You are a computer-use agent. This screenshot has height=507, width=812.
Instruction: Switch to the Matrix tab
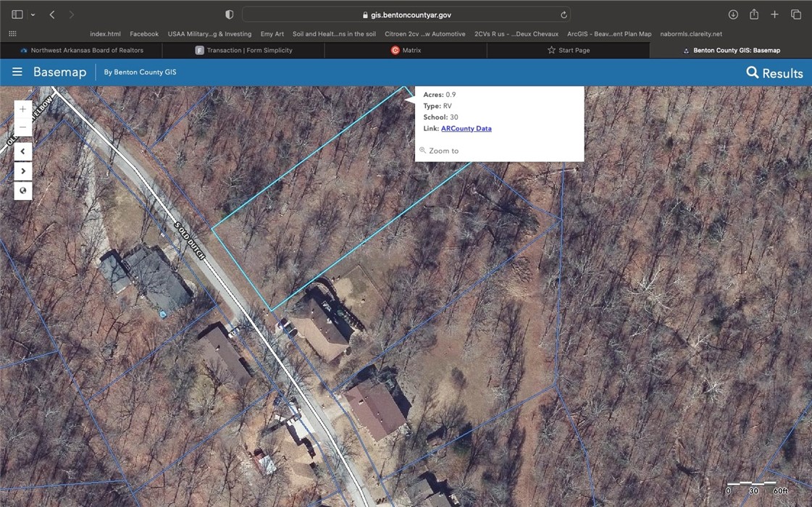click(x=406, y=50)
